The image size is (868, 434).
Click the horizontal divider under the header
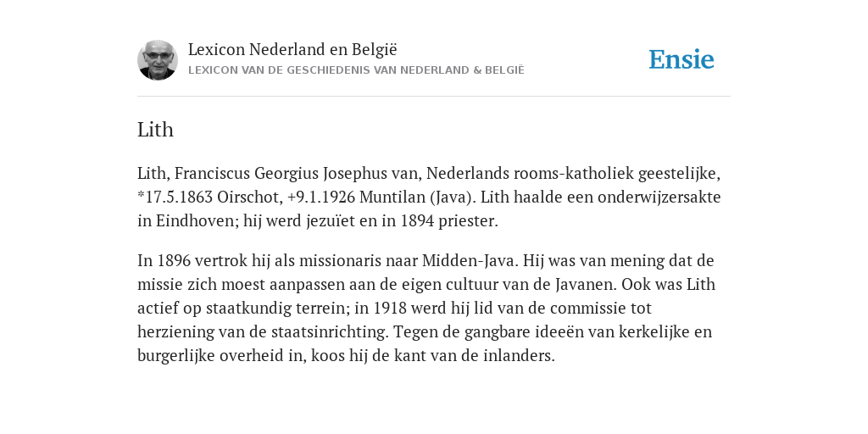coord(434,97)
